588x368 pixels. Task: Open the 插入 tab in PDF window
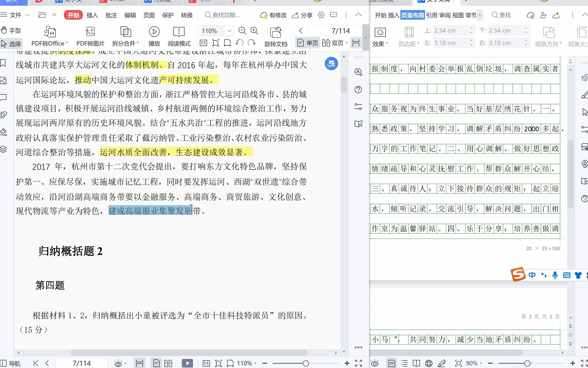coord(92,15)
